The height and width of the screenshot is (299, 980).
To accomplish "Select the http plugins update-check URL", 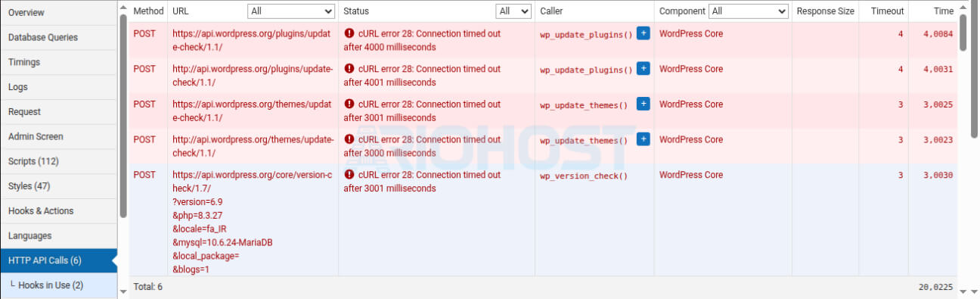I will point(253,75).
